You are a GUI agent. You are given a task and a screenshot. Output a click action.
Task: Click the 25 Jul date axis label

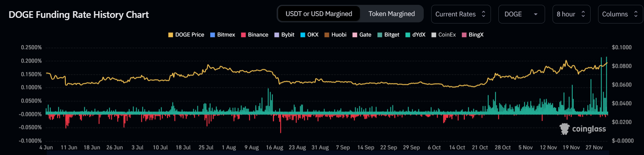206,147
